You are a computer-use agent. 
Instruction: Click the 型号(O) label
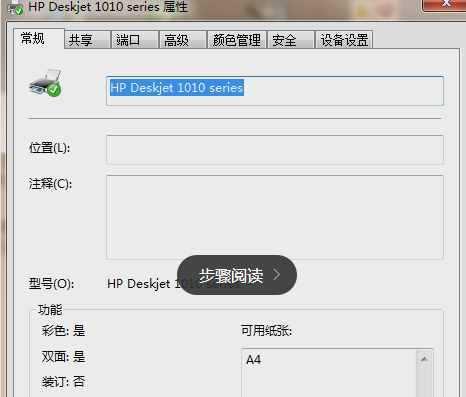pos(51,284)
